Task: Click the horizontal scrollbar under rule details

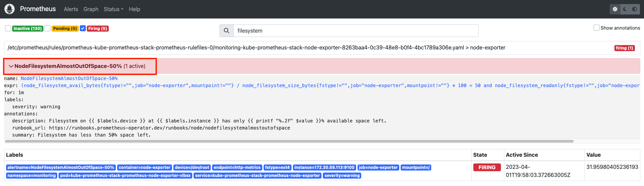Action: tap(289, 141)
